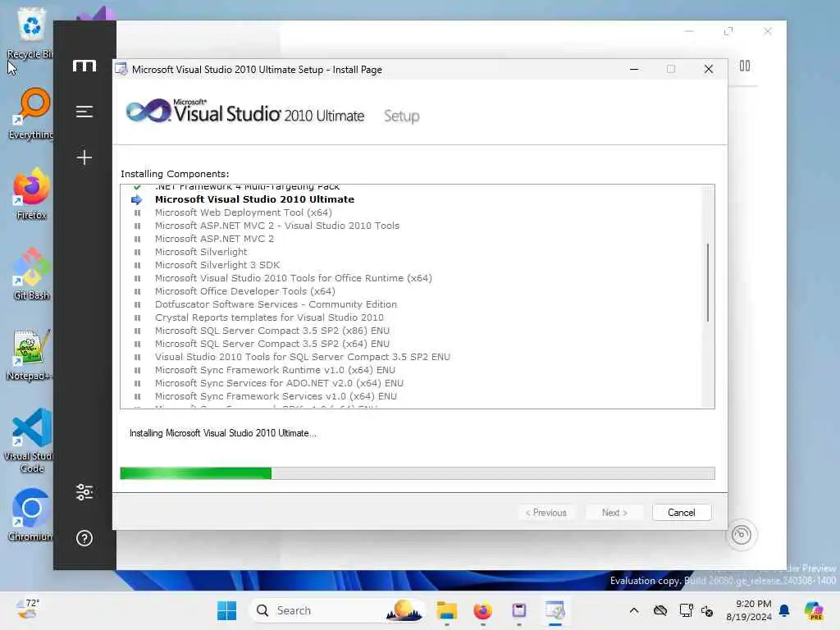Viewport: 840px width, 630px height.
Task: Open purple app icon in taskbar
Action: point(519,610)
